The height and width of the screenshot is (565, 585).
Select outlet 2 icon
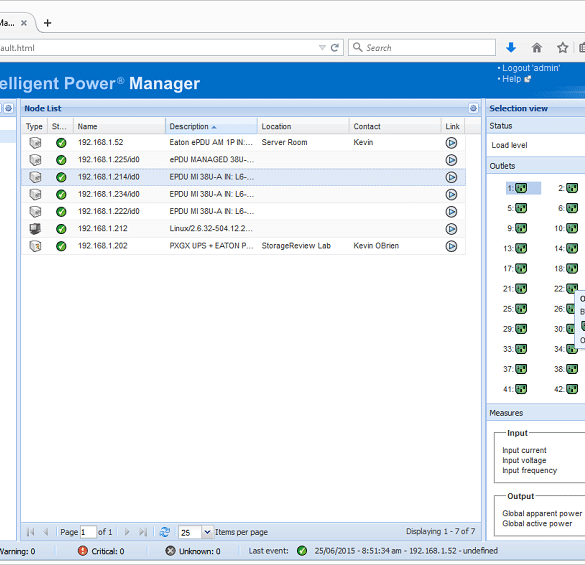[572, 188]
